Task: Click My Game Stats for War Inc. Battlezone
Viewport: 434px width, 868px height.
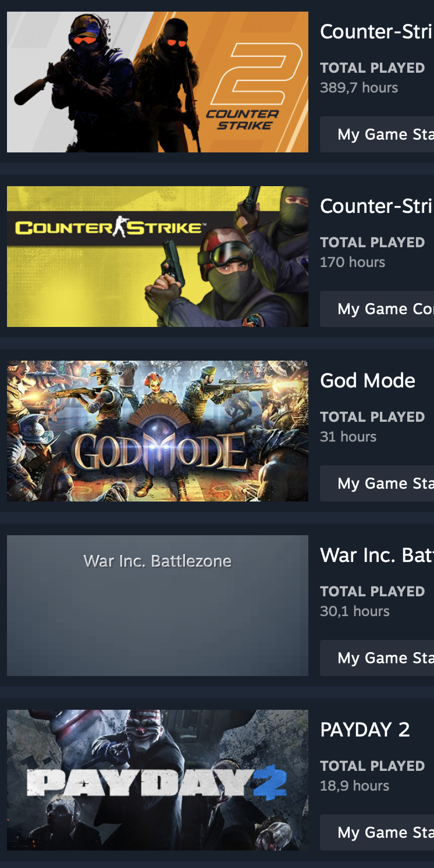Action: pos(377,658)
